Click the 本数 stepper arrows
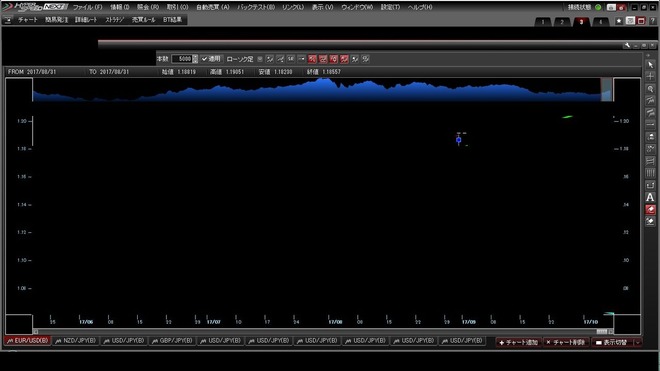This screenshot has width=660, height=371. click(x=195, y=59)
